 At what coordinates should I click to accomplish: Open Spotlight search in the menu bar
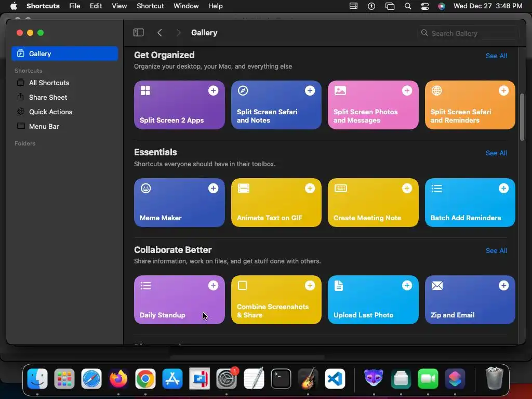click(408, 6)
